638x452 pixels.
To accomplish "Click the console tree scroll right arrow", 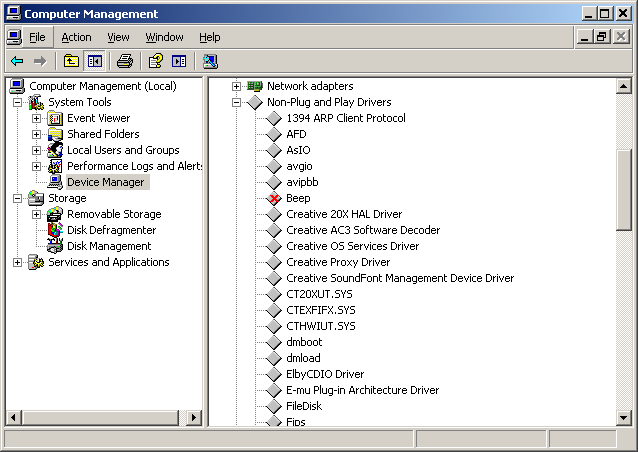I will (194, 417).
